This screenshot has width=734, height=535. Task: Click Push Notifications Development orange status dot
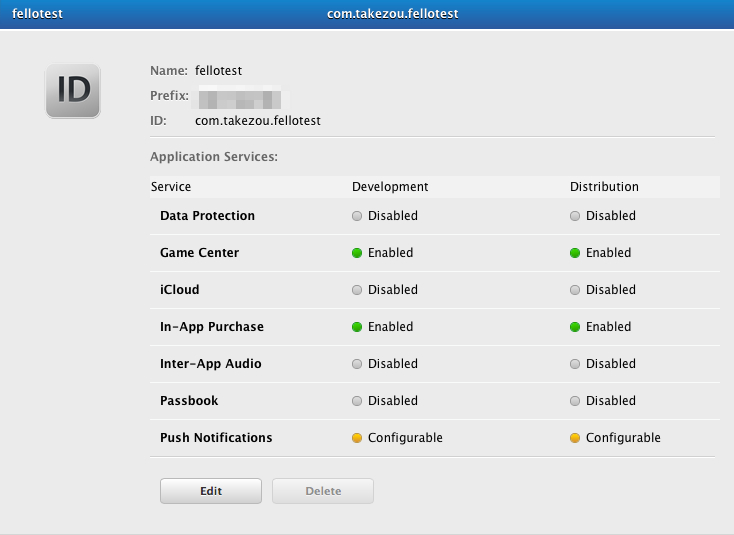tap(357, 438)
